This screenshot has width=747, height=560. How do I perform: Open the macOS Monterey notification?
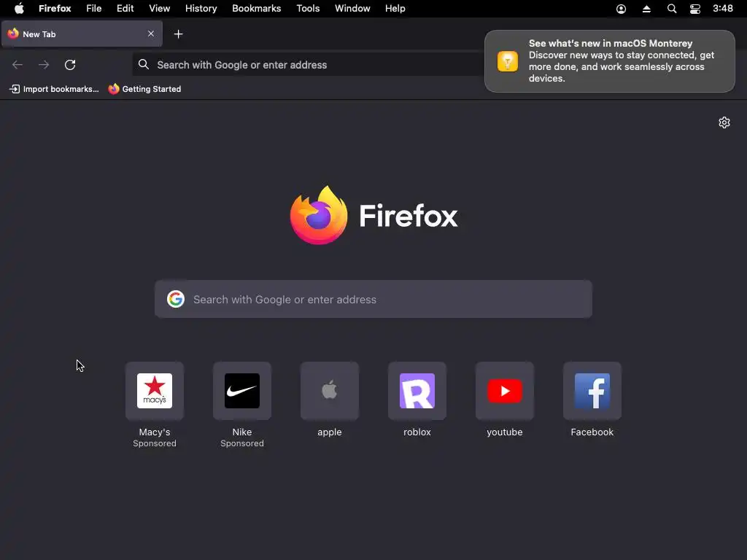(610, 61)
